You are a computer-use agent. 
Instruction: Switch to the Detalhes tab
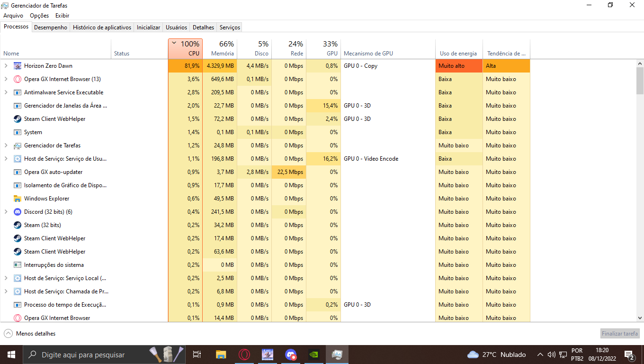click(204, 27)
